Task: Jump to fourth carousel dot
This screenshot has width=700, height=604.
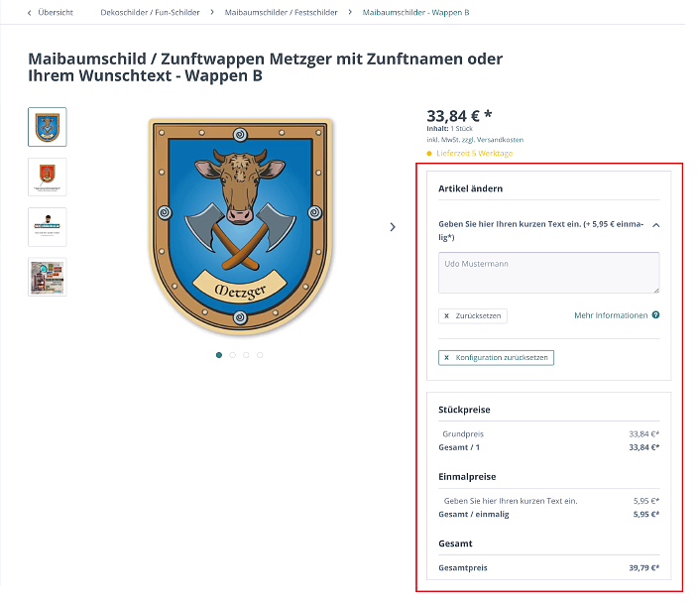Action: coord(261,354)
